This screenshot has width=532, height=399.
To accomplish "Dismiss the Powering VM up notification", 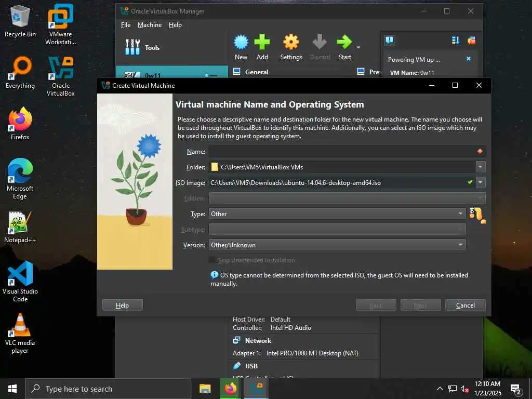I will coord(469,59).
